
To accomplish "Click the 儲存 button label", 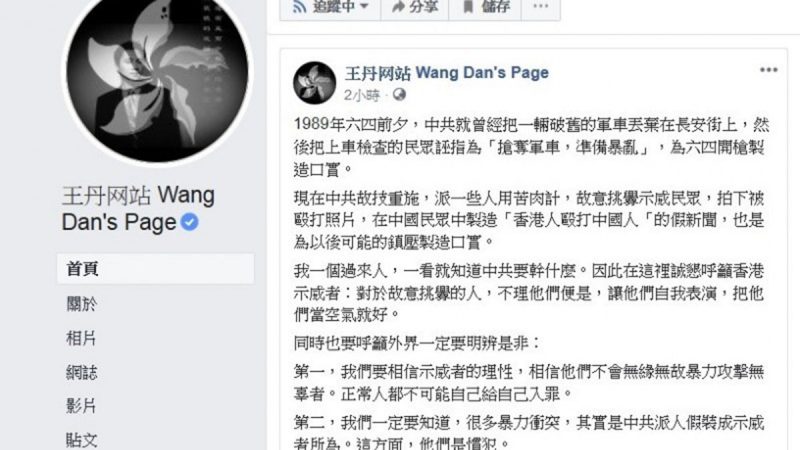I will [495, 7].
